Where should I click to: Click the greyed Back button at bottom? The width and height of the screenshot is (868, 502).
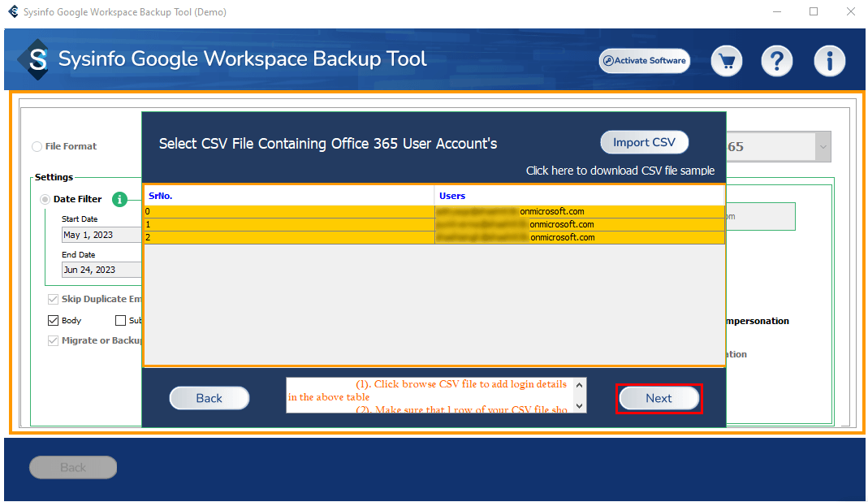pyautogui.click(x=73, y=468)
